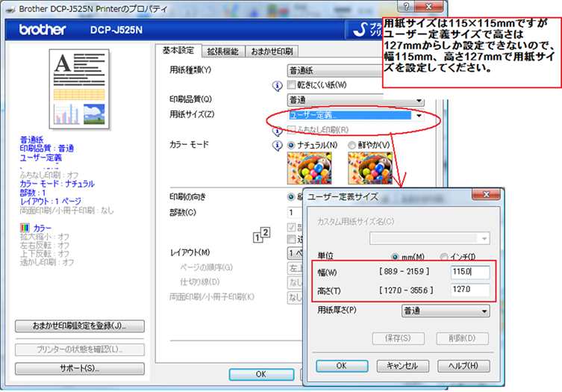The height and width of the screenshot is (392, 562).
Task: Click the '普通紙' summary text
Action: 31,140
